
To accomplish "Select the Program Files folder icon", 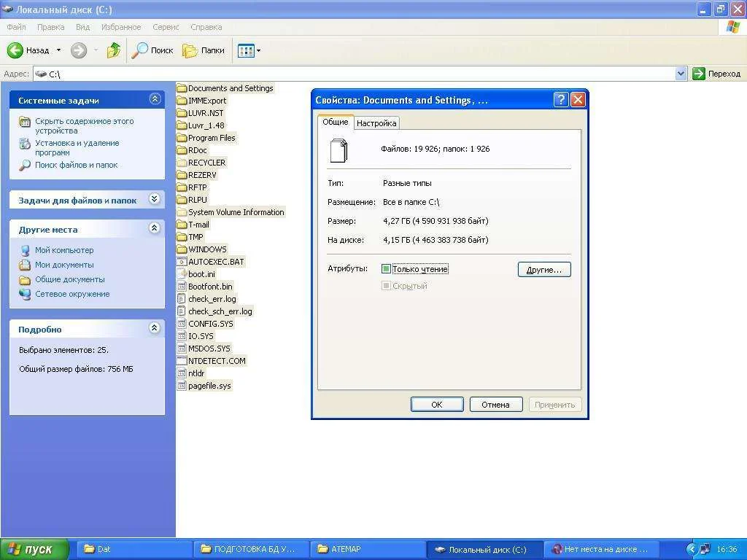I will [x=182, y=138].
